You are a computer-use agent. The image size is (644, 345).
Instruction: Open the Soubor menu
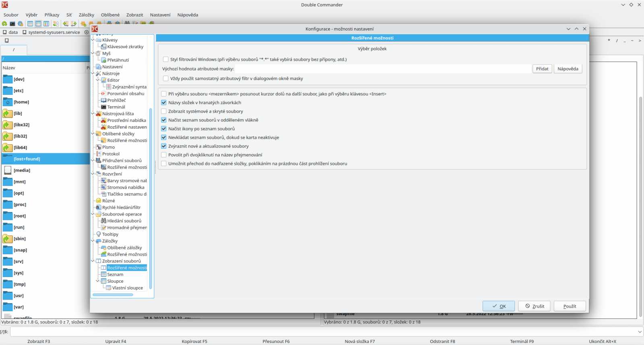click(11, 15)
